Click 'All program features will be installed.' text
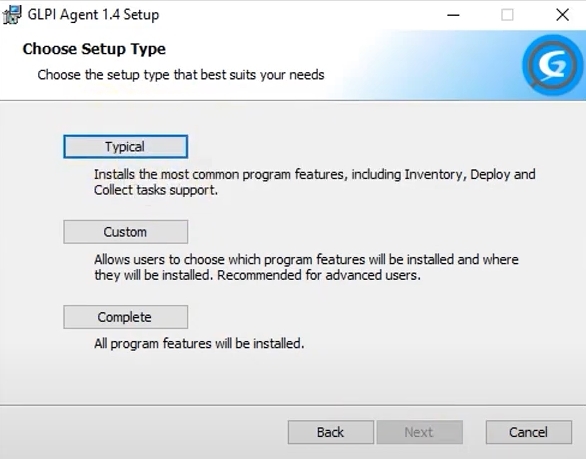Image resolution: width=586 pixels, height=459 pixels. pyautogui.click(x=199, y=343)
